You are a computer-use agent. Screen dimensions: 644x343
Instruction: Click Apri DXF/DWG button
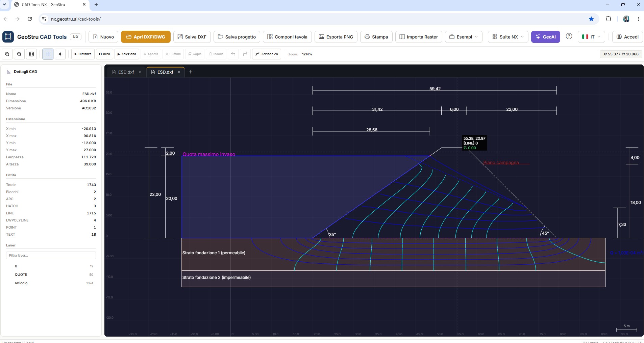coord(146,37)
